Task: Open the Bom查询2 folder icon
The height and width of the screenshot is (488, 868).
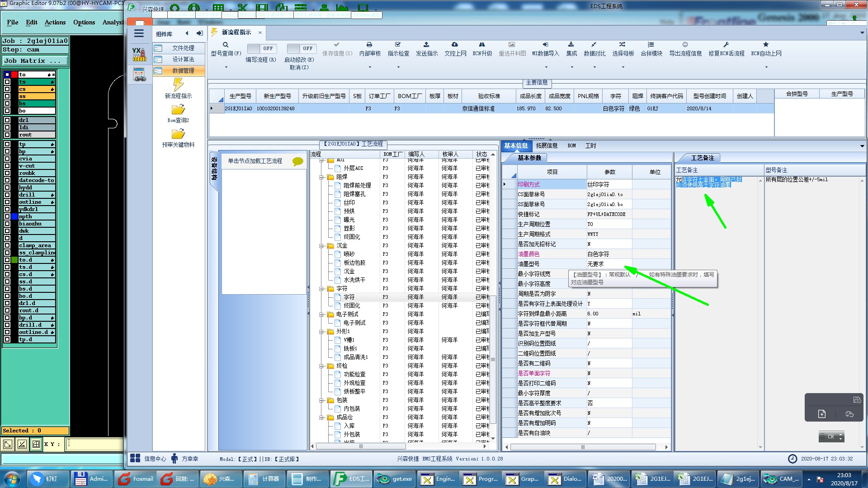Action: [x=178, y=110]
